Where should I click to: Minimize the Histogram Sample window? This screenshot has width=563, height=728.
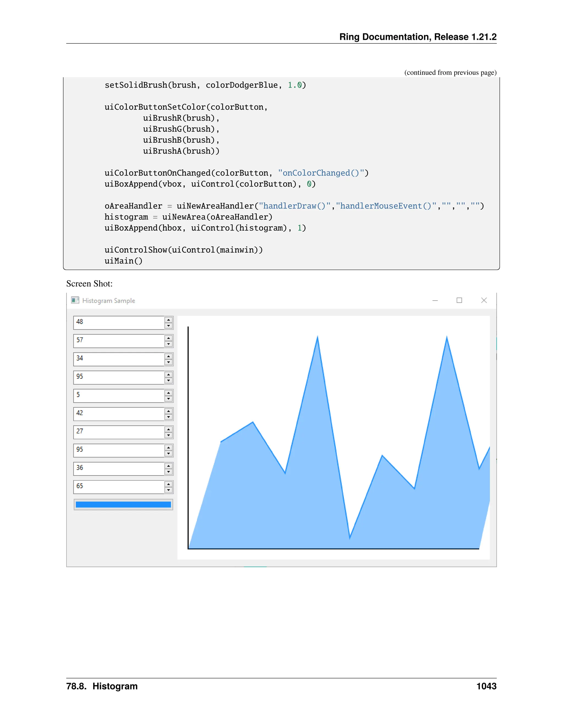[x=435, y=300]
